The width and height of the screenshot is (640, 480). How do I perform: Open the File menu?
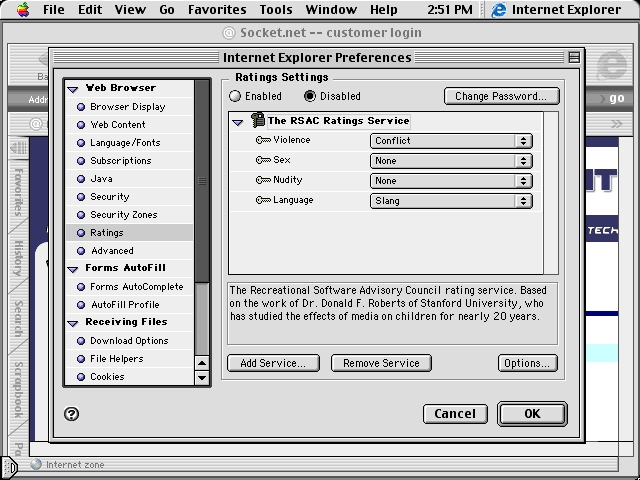tap(53, 9)
